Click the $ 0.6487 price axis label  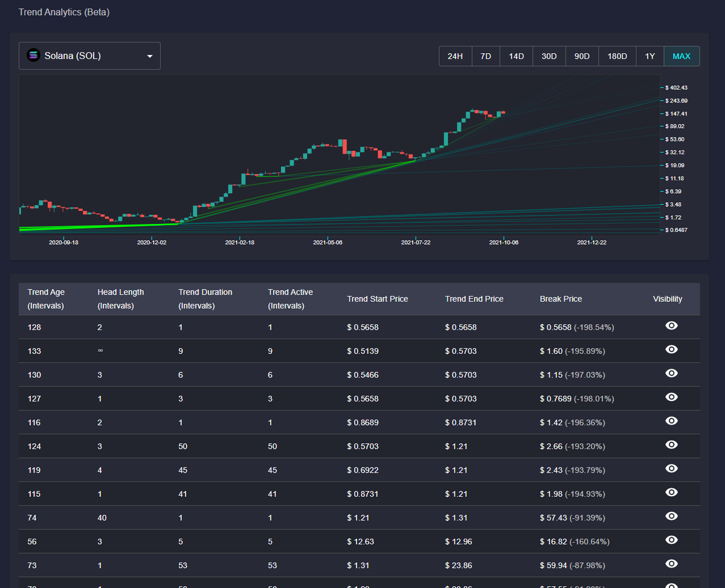[676, 230]
